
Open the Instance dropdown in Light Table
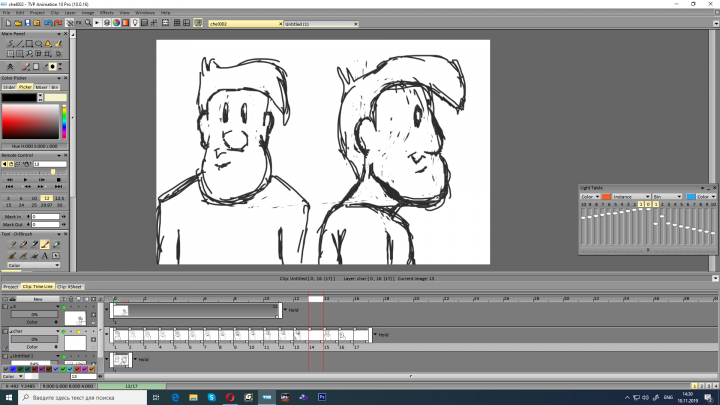click(x=631, y=197)
